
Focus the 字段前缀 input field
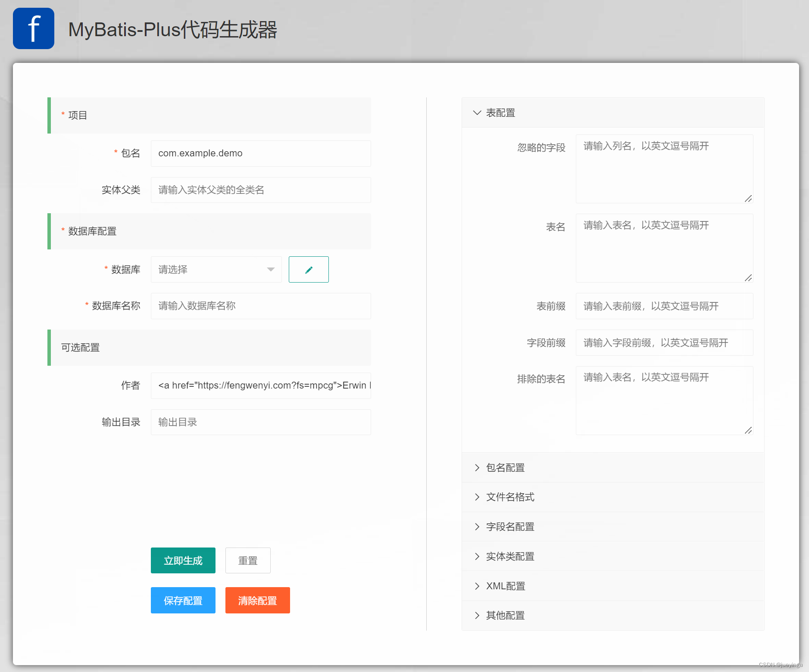[664, 343]
